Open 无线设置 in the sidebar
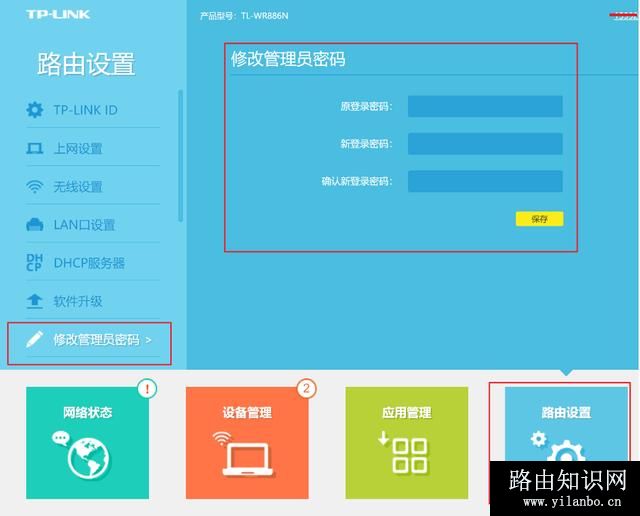 tap(93, 187)
